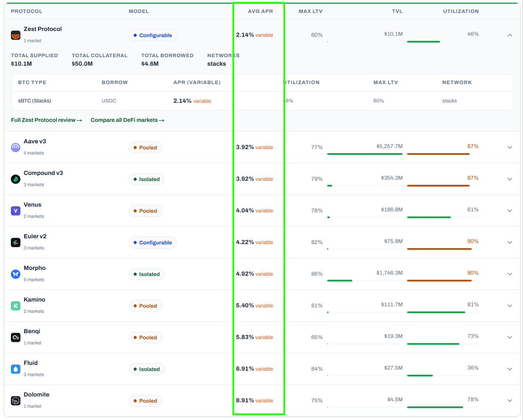Click the Aave v3 protocol name
The height and width of the screenshot is (420, 523).
pyautogui.click(x=36, y=141)
